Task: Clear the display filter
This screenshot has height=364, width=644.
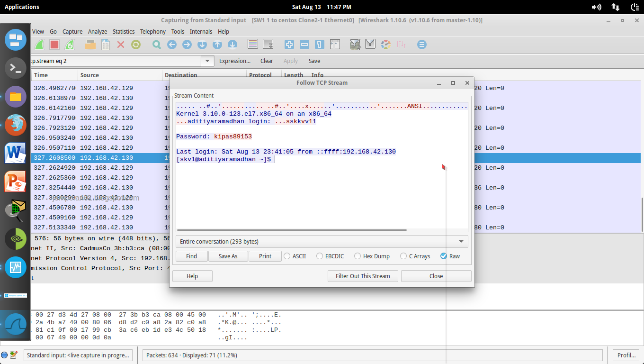Action: coord(267,61)
